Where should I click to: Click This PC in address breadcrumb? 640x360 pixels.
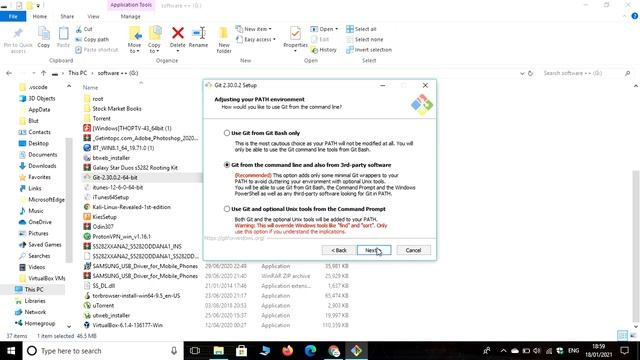tap(78, 73)
